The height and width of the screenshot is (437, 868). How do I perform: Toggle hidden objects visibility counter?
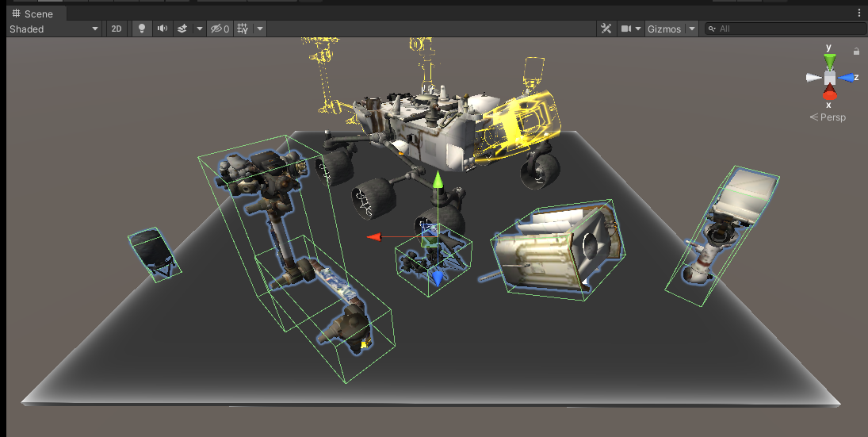[220, 29]
